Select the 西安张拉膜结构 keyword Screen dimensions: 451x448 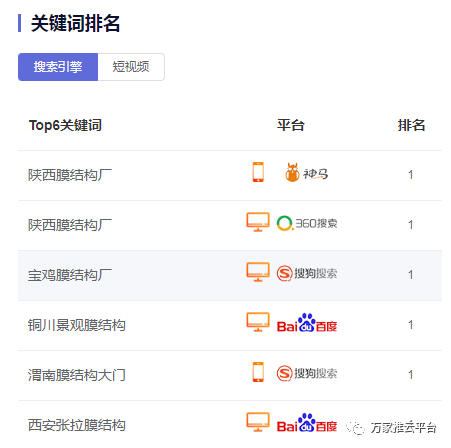pyautogui.click(x=77, y=425)
